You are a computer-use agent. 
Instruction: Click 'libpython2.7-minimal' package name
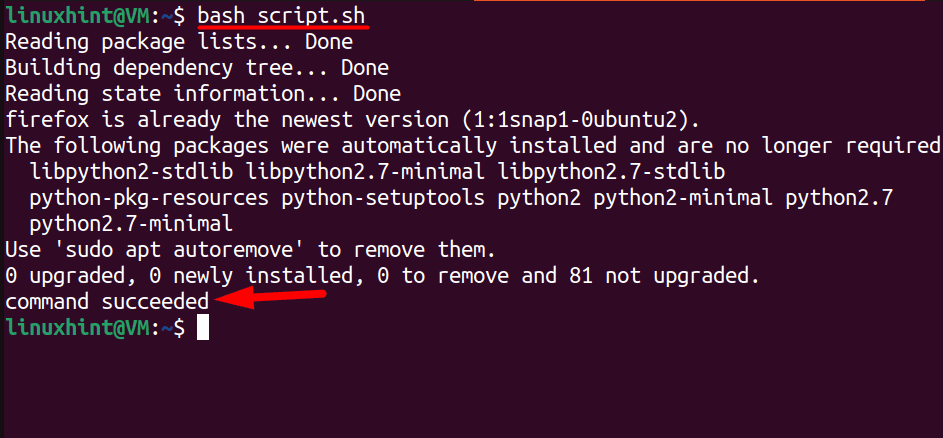pos(365,172)
